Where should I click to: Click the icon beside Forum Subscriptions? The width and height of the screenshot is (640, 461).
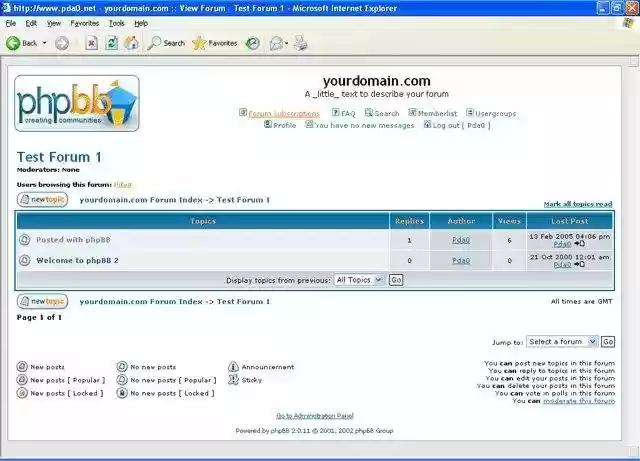(x=243, y=112)
